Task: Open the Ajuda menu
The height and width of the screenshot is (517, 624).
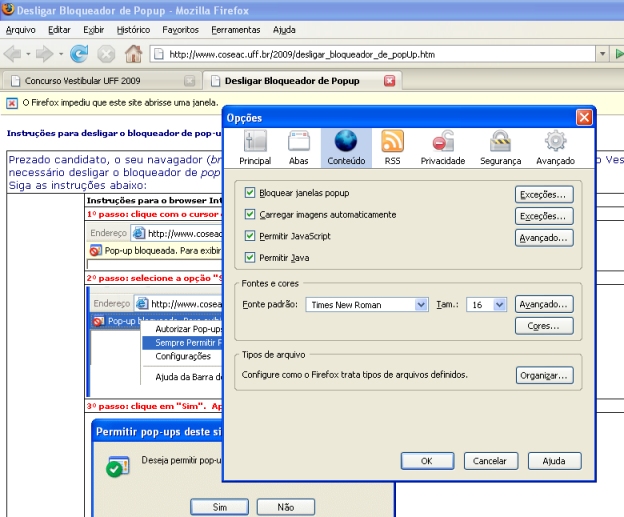Action: [x=284, y=30]
